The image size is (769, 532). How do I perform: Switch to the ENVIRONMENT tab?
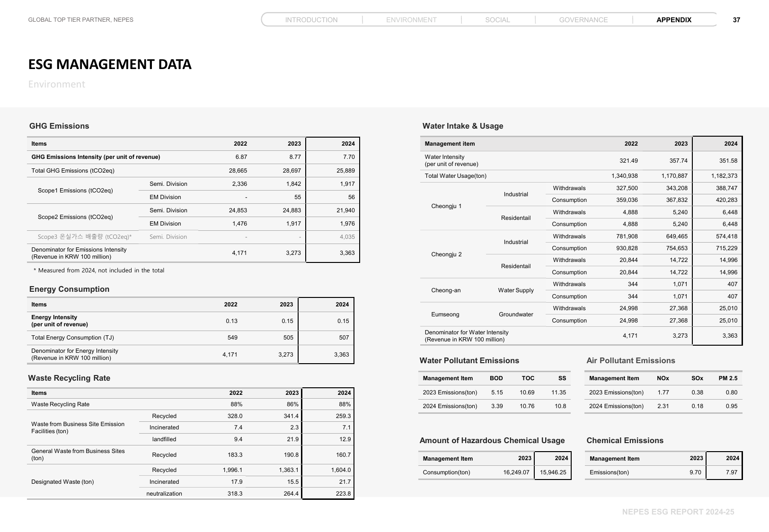coord(411,20)
